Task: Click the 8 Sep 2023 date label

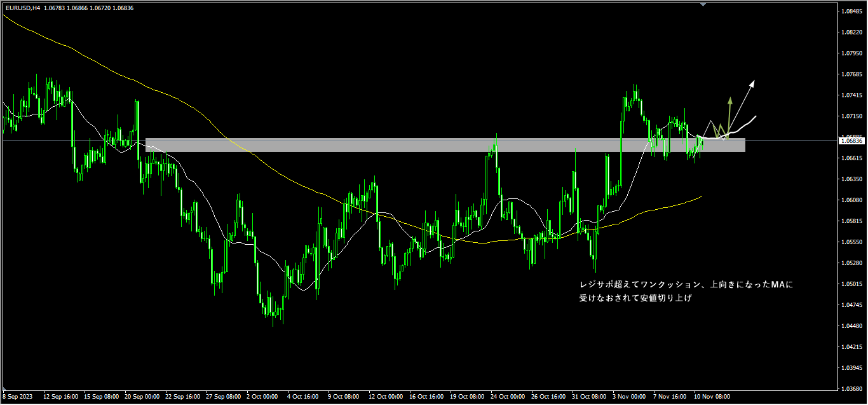Action: 18,397
